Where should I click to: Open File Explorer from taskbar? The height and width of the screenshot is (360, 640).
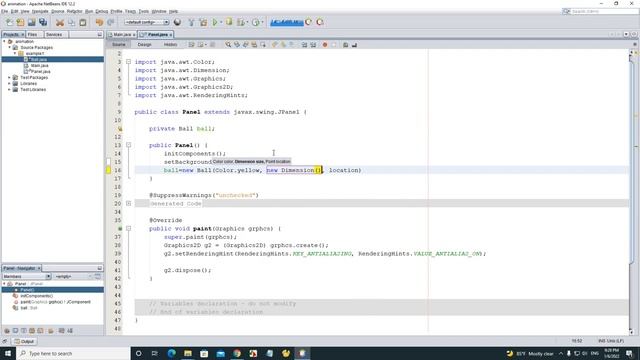(188, 353)
